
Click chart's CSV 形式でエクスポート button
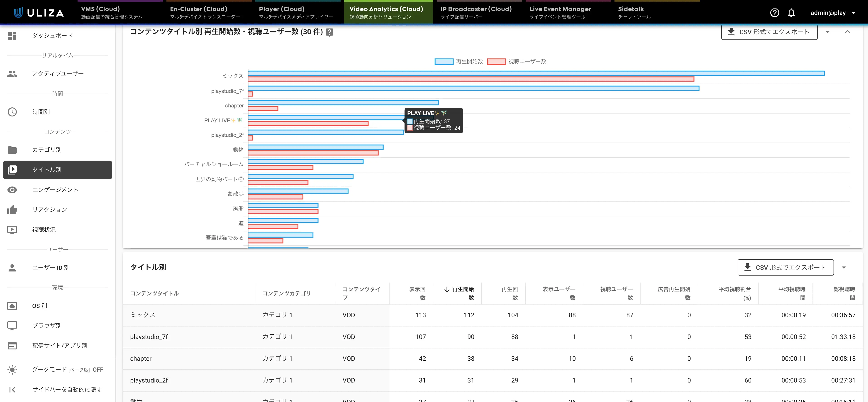769,32
